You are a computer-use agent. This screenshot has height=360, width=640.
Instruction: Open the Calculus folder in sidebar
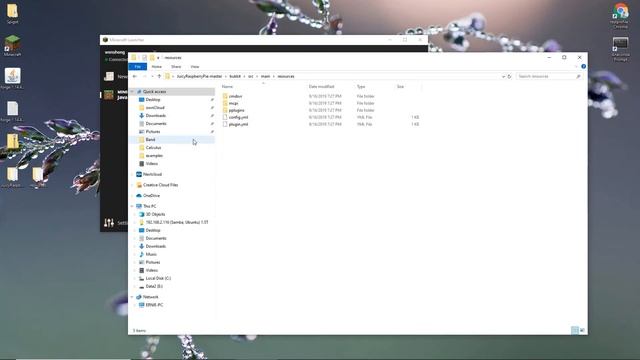(153, 148)
